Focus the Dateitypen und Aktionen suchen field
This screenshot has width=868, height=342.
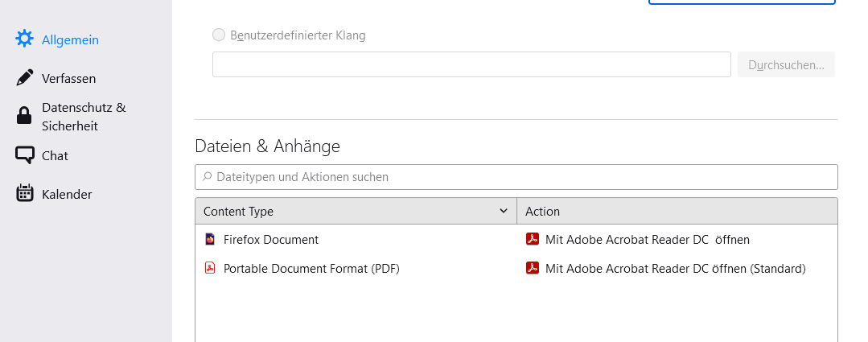[516, 176]
